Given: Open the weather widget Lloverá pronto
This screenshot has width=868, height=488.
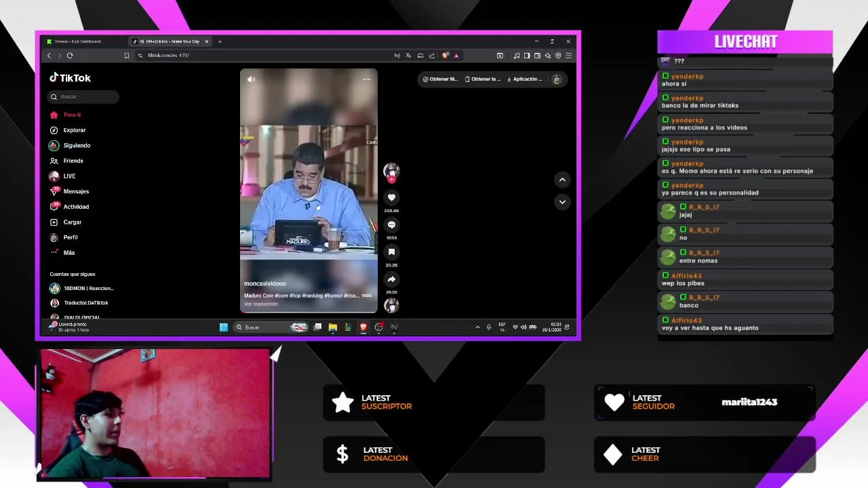Looking at the screenshot, I should [68, 327].
